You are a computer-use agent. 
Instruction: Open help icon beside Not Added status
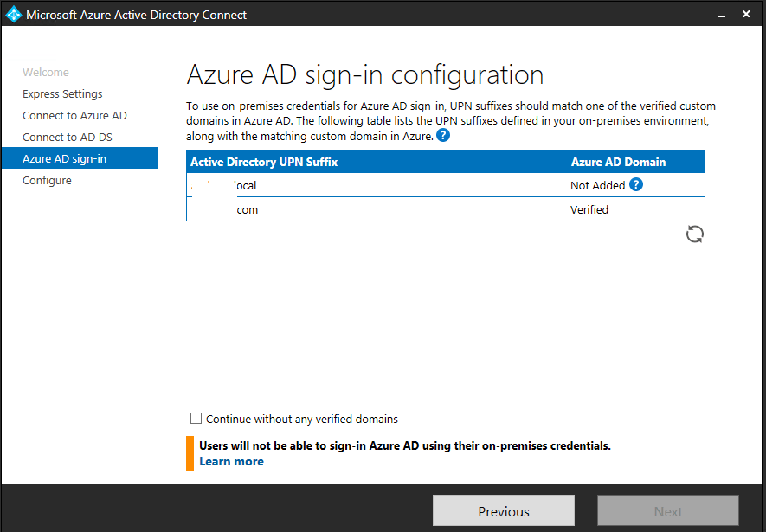tap(636, 184)
